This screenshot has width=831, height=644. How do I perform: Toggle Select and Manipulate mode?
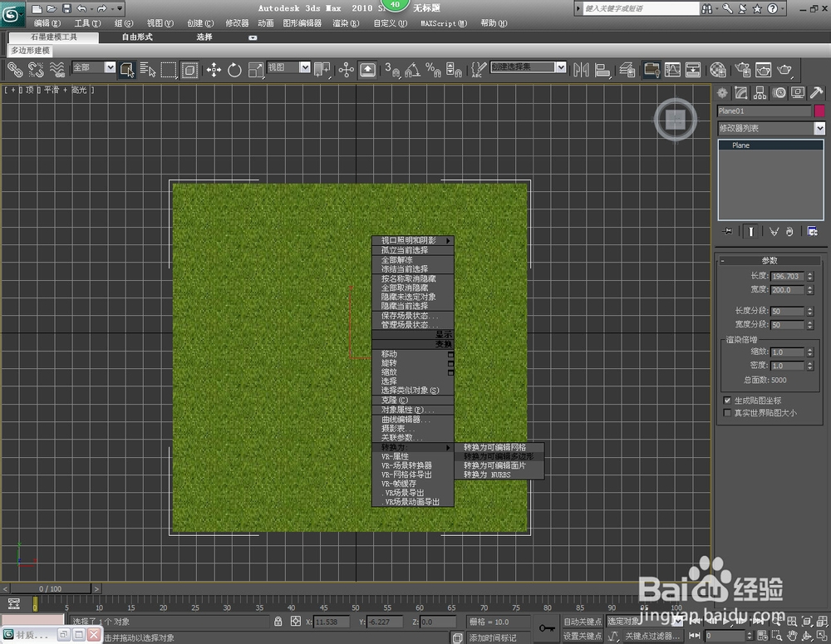point(346,70)
